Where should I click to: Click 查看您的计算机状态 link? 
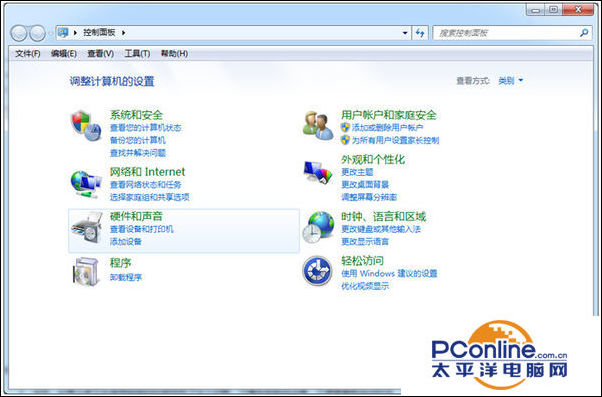point(146,127)
